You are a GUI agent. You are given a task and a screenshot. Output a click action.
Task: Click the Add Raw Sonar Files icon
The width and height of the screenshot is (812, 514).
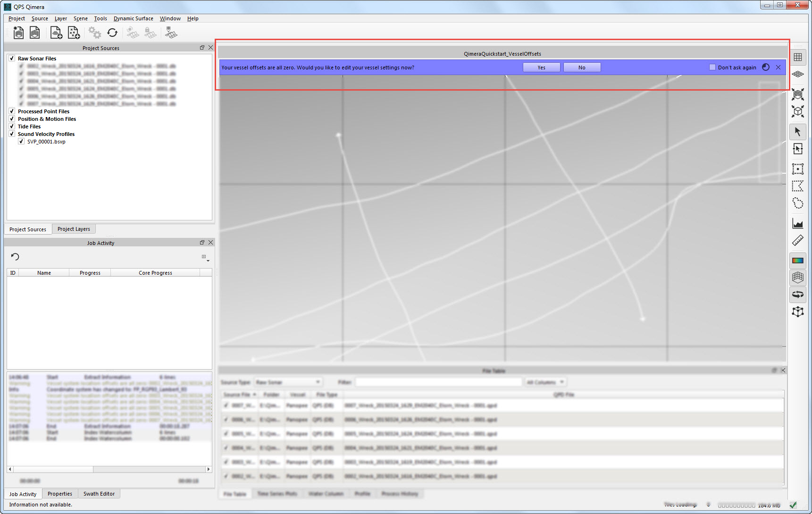point(56,33)
